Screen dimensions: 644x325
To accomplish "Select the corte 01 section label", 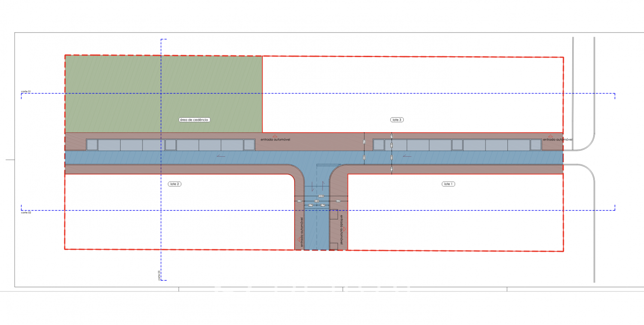I will [x=26, y=91].
